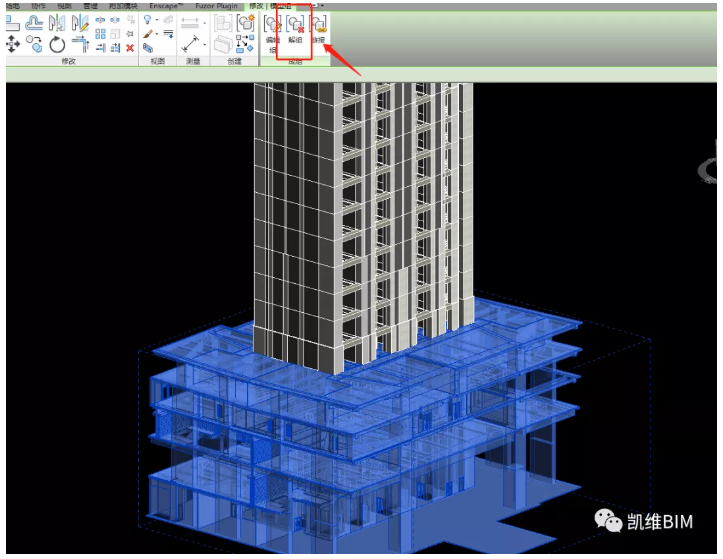The width and height of the screenshot is (723, 559).
Task: Select Trim/Extend Multiple Elements tool
Action: pos(115,48)
